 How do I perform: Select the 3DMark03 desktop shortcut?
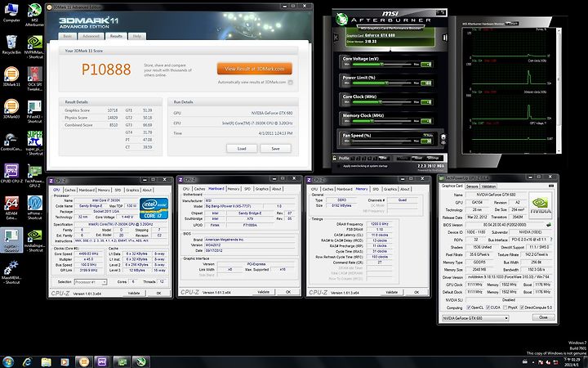[11, 109]
